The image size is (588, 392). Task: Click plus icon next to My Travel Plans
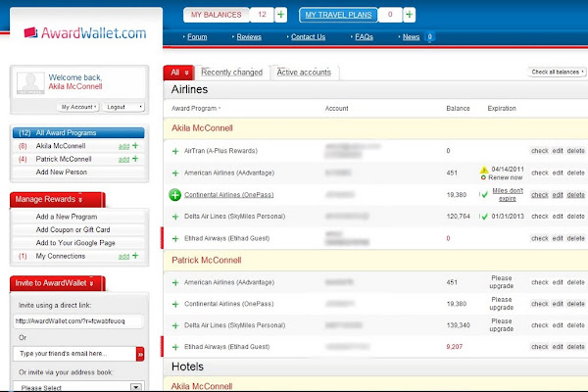(x=409, y=15)
